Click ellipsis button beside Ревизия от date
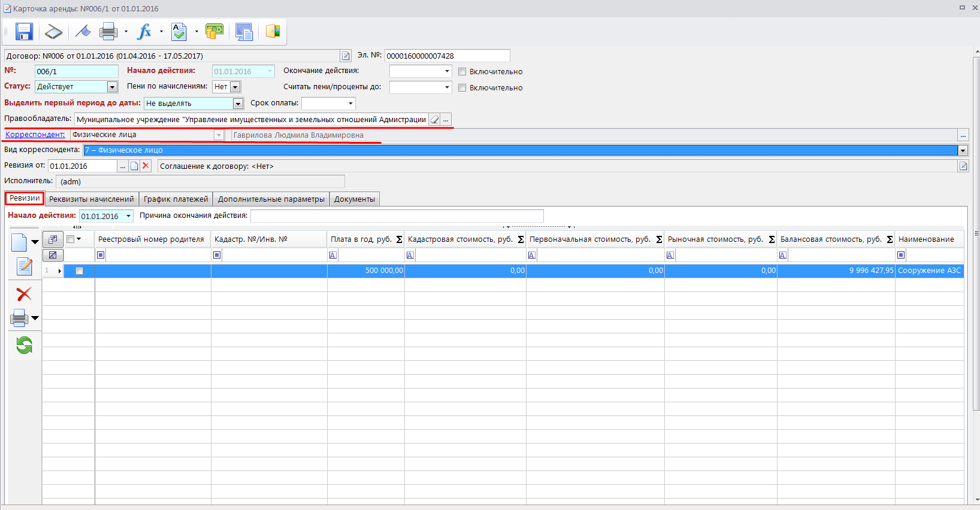The height and width of the screenshot is (510, 980). [123, 166]
